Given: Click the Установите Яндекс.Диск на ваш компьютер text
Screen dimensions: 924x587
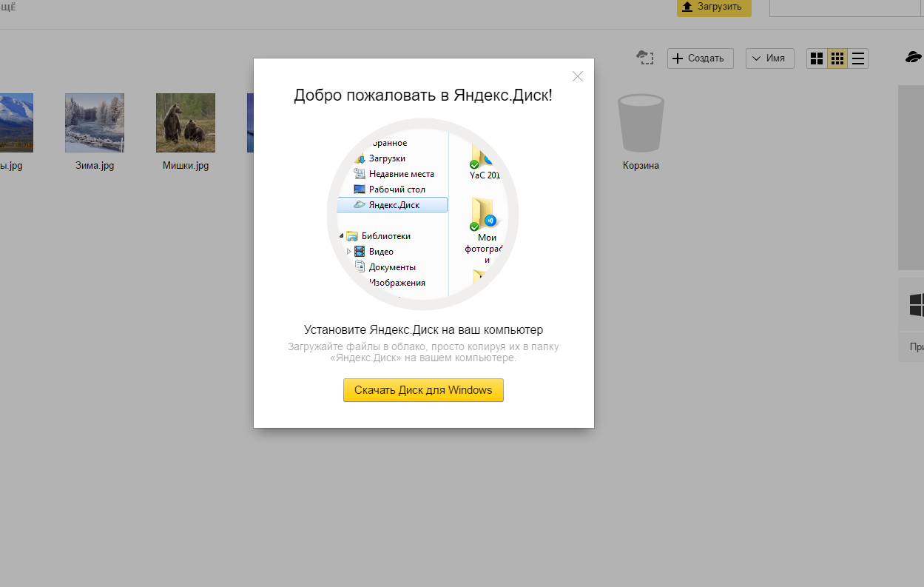Looking at the screenshot, I should [423, 329].
